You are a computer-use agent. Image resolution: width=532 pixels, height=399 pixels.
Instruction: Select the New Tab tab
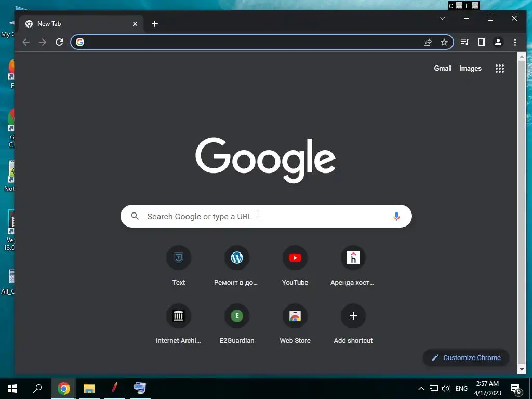81,24
